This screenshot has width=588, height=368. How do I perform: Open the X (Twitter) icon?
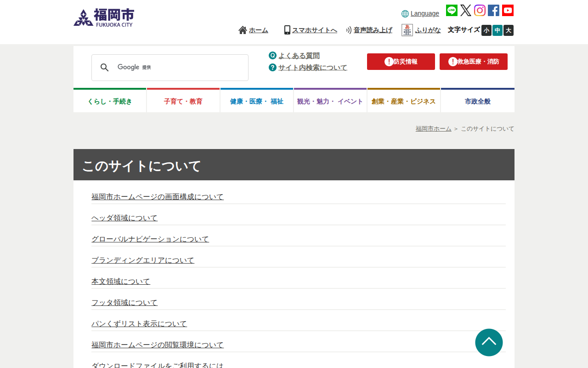tap(466, 11)
